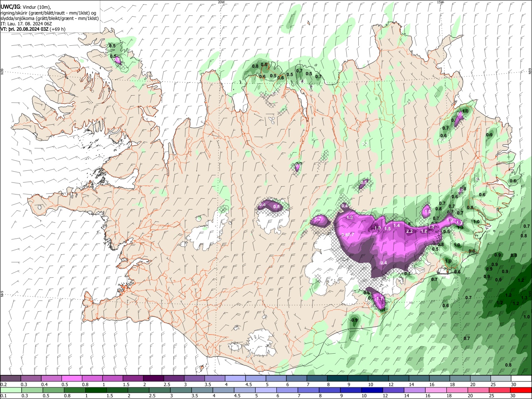Click the "15W" longitude label at top
This screenshot has width=532, height=399.
coord(440,2)
